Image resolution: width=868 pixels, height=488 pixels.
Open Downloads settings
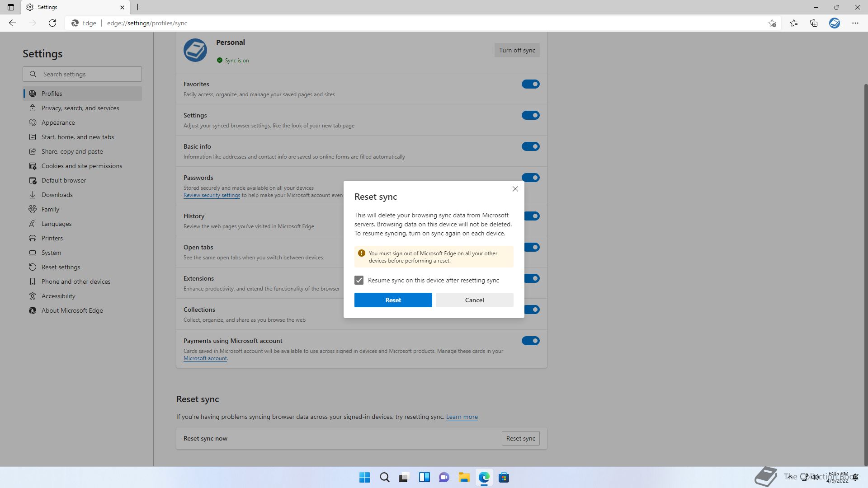[82, 195]
